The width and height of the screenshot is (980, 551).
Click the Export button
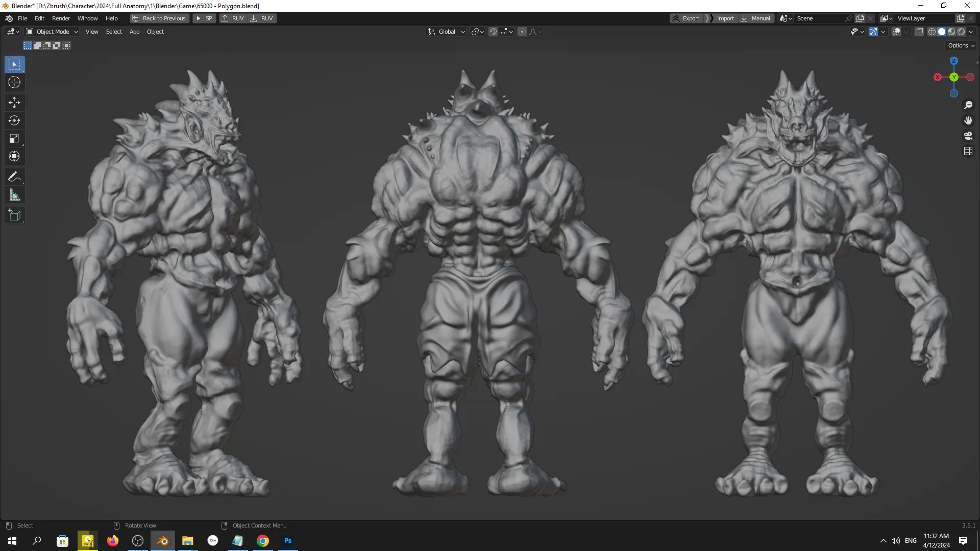[686, 18]
